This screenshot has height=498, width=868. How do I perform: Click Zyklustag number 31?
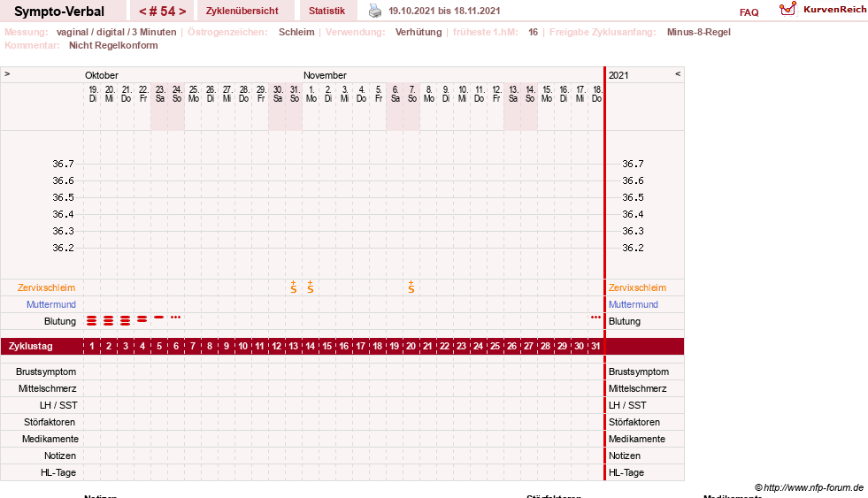coord(595,346)
